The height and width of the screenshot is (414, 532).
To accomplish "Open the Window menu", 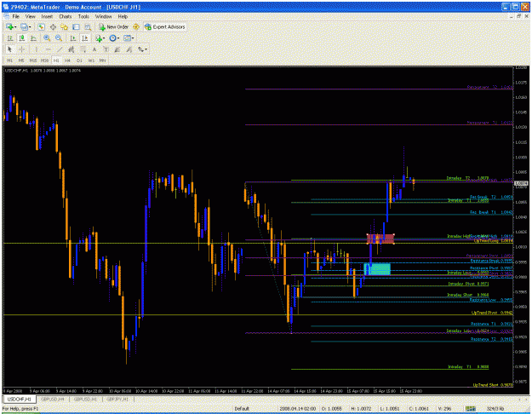I will [103, 16].
